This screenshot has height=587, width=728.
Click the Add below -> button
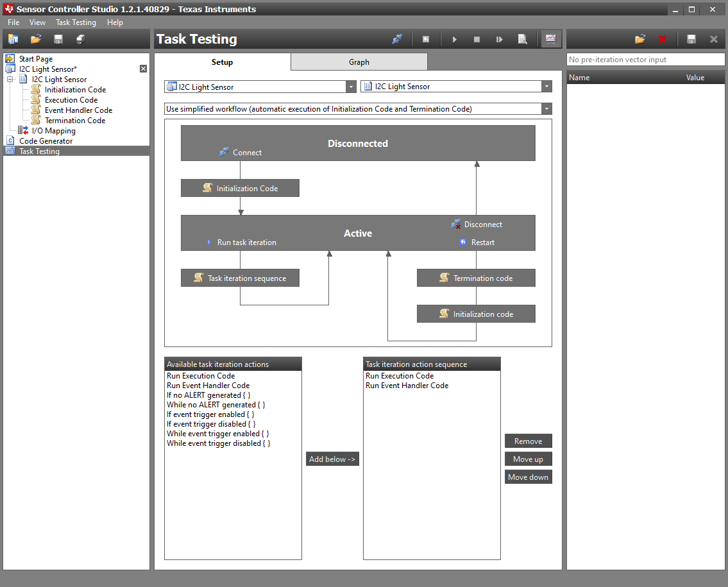pos(332,459)
